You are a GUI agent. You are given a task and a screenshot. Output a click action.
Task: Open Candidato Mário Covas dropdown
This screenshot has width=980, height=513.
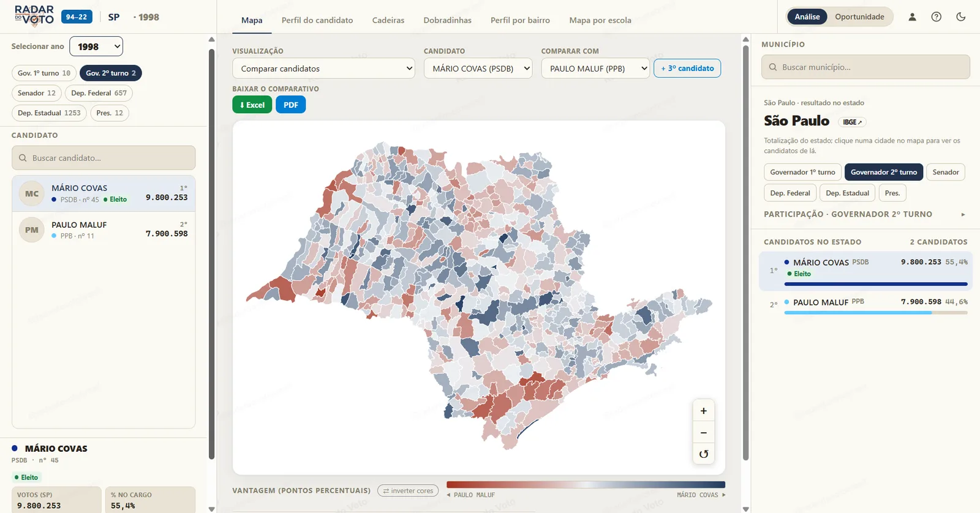click(x=478, y=69)
